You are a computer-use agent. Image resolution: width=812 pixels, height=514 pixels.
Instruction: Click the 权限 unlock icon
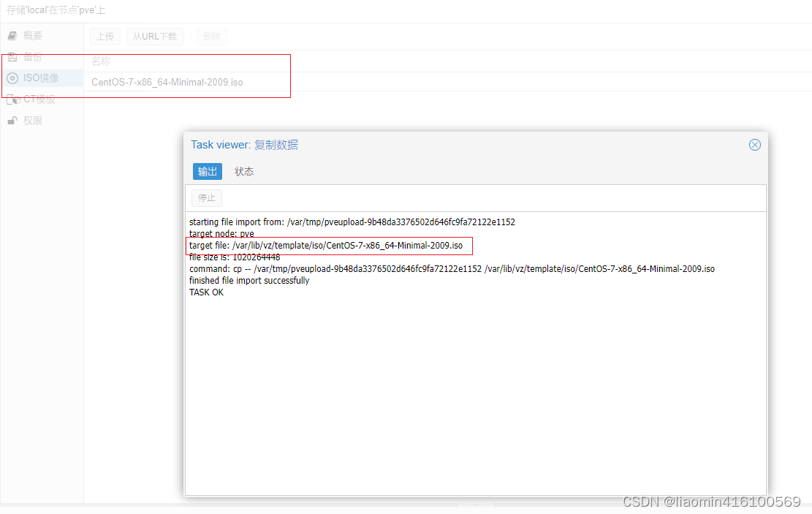pos(12,121)
